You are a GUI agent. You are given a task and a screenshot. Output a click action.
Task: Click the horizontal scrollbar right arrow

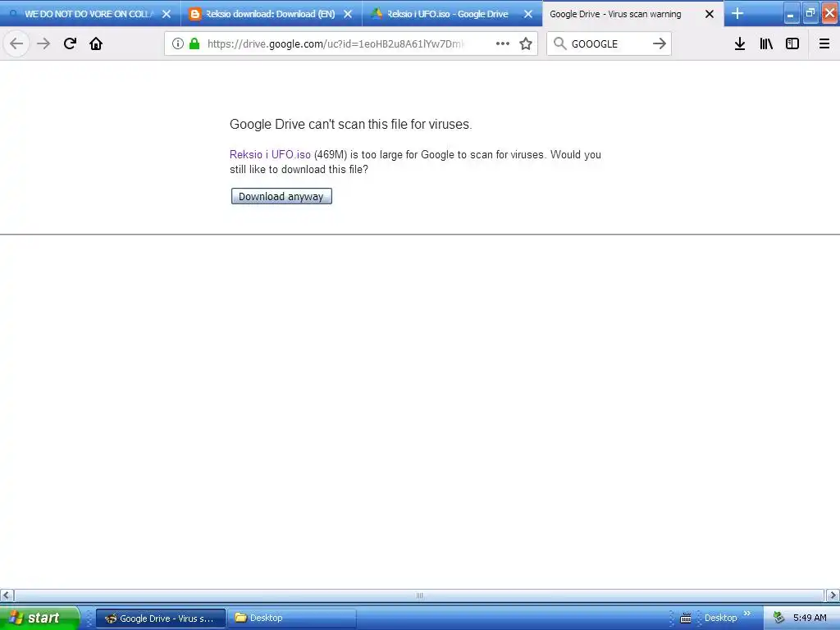(833, 596)
